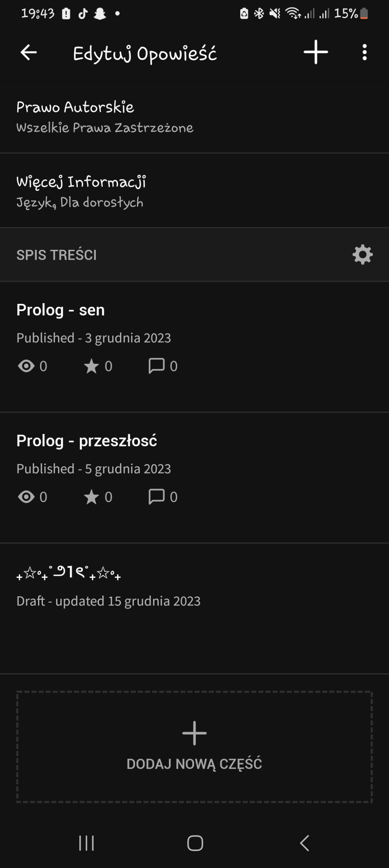Viewport: 389px width, 868px height.
Task: Expand Więcej Informacji section
Action: point(81,191)
